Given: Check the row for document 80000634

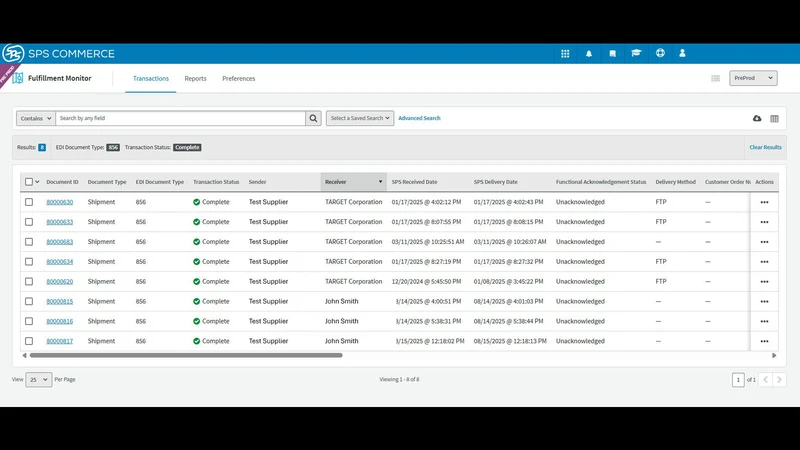Looking at the screenshot, I should 29,262.
